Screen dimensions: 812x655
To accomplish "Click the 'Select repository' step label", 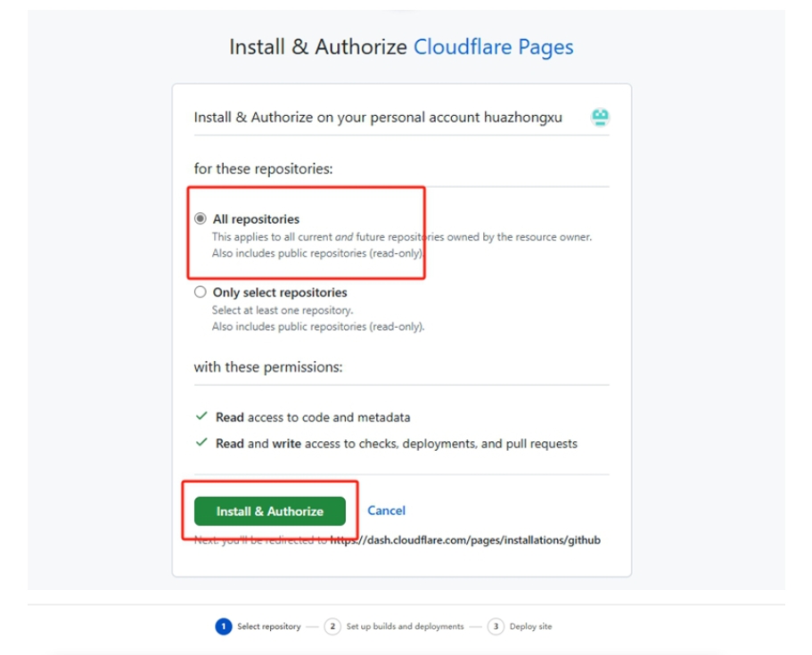I will (269, 626).
